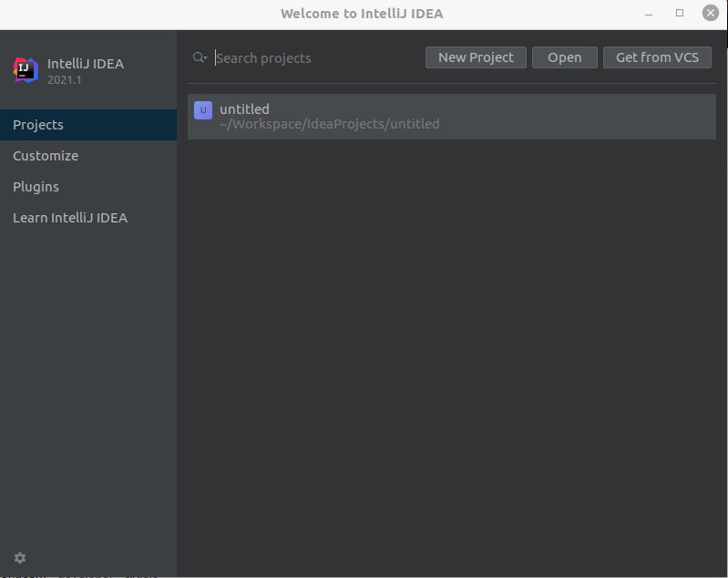
Task: Click the Open button
Action: point(565,57)
